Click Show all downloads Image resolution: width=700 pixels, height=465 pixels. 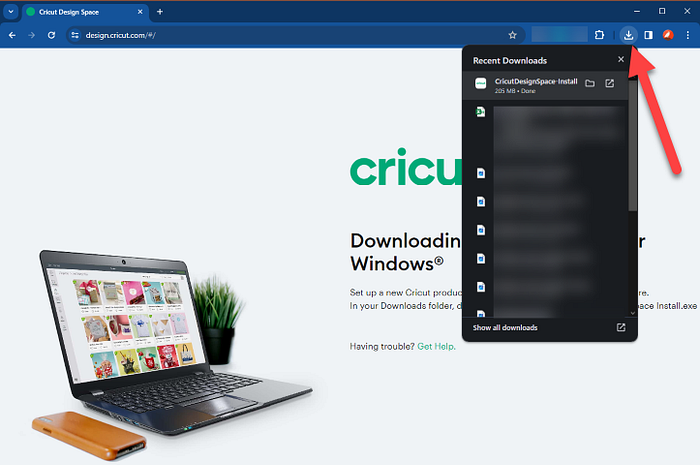tap(505, 328)
